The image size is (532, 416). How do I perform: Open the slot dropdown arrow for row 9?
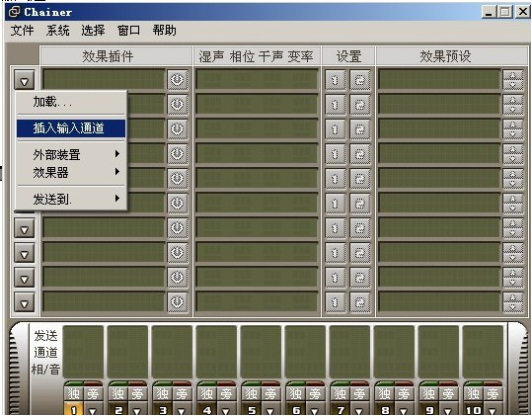24,279
